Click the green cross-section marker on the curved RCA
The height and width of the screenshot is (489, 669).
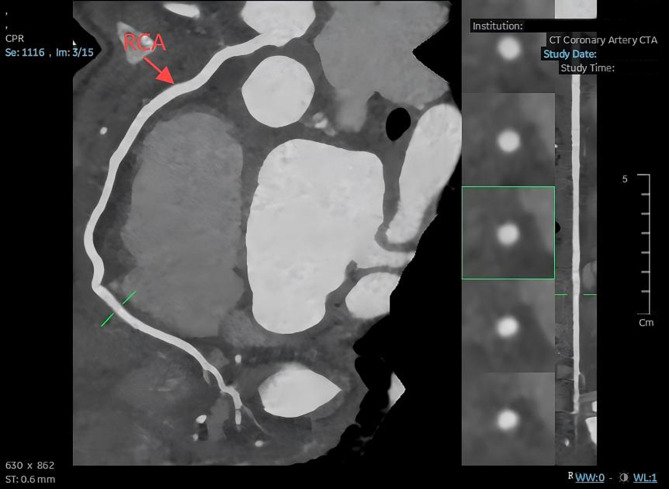[118, 309]
